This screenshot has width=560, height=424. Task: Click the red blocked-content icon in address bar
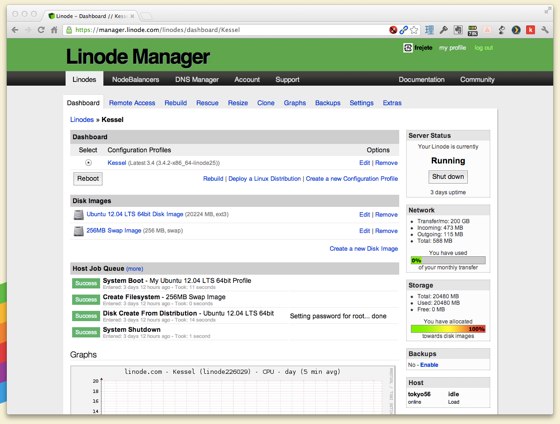pos(393,30)
